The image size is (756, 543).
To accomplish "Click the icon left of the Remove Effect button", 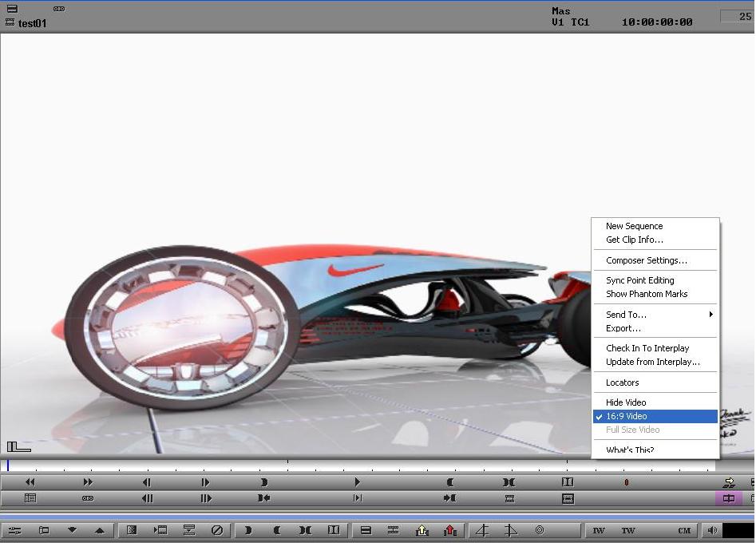I will click(189, 530).
